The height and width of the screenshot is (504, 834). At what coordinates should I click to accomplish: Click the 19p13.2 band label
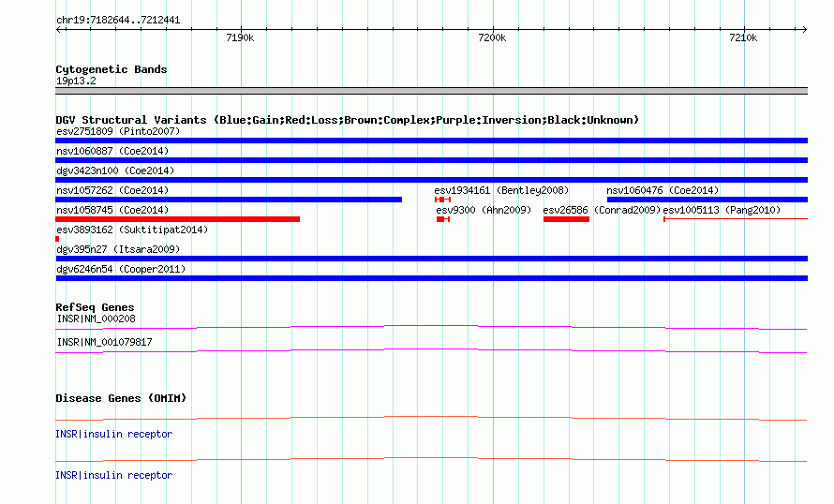point(76,81)
